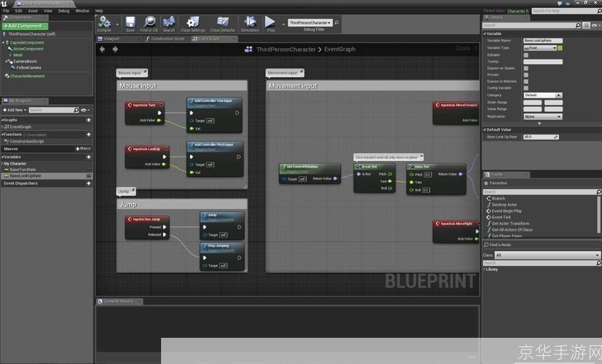
Task: Open the Window menu
Action: tap(82, 11)
